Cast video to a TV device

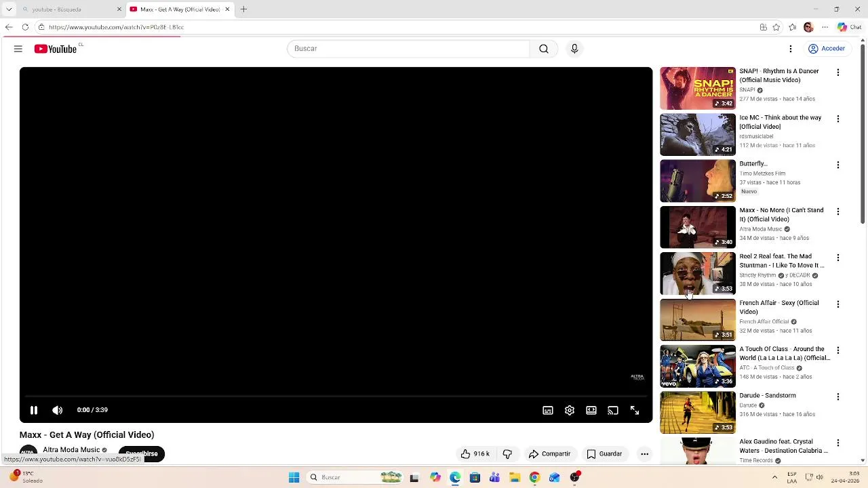click(x=613, y=410)
